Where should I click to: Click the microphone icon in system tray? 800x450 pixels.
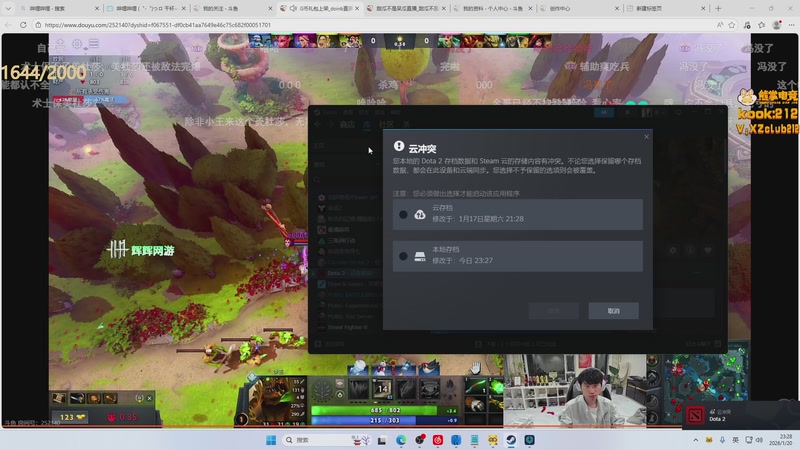pos(722,440)
